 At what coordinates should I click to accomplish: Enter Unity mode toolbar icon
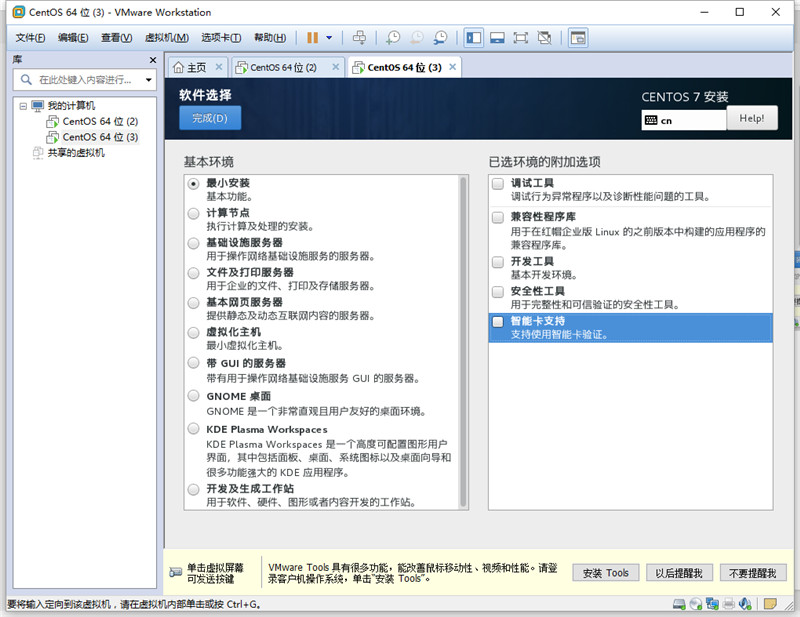click(544, 37)
